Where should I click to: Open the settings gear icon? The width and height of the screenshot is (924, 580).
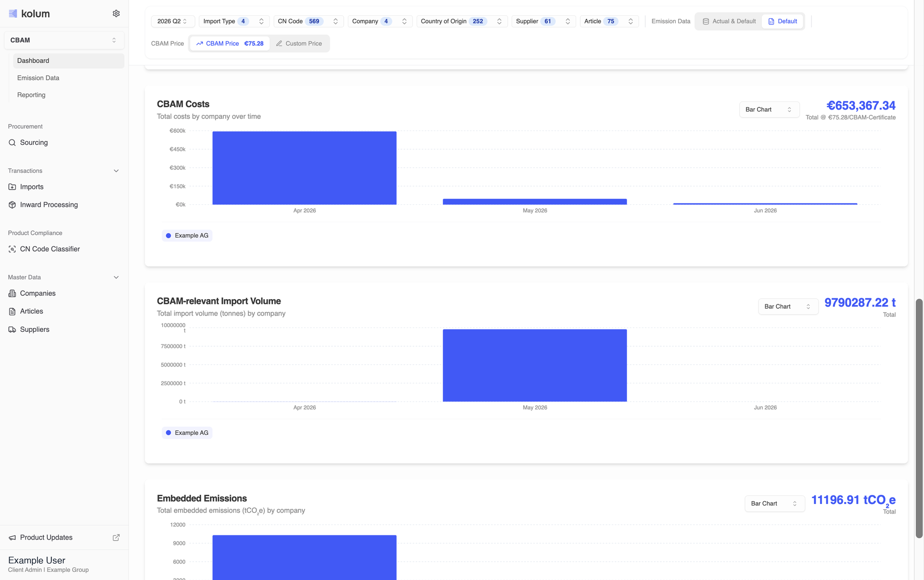pyautogui.click(x=116, y=13)
